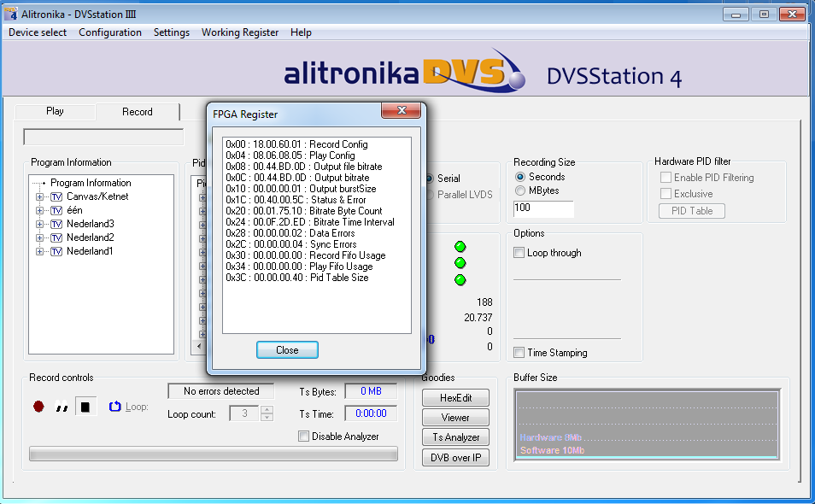Click the pause icon in Record controls
The height and width of the screenshot is (504, 815).
tap(62, 407)
